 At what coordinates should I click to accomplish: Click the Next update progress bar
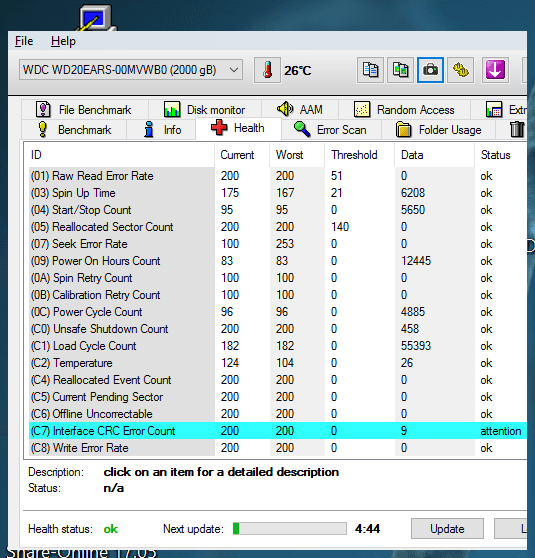290,529
